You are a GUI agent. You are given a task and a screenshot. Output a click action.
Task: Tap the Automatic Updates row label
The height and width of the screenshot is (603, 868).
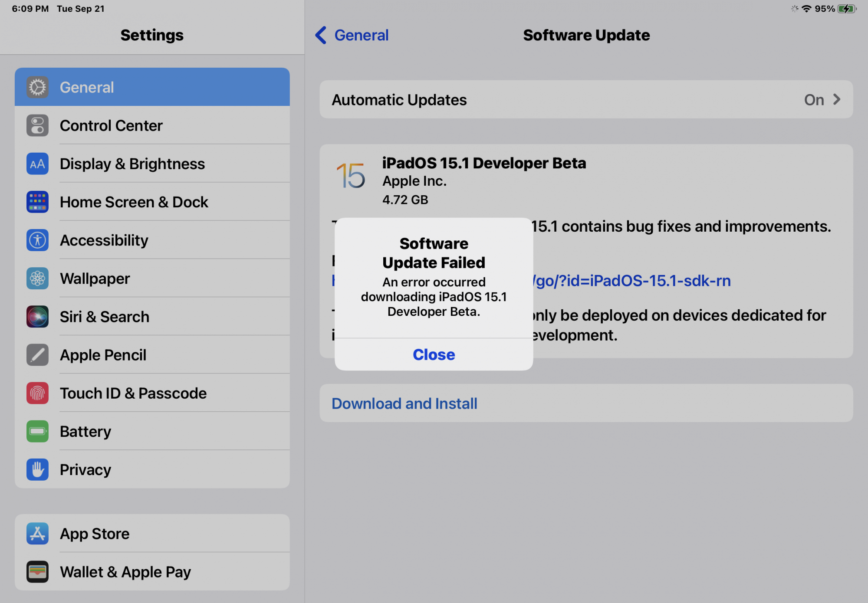pyautogui.click(x=399, y=100)
